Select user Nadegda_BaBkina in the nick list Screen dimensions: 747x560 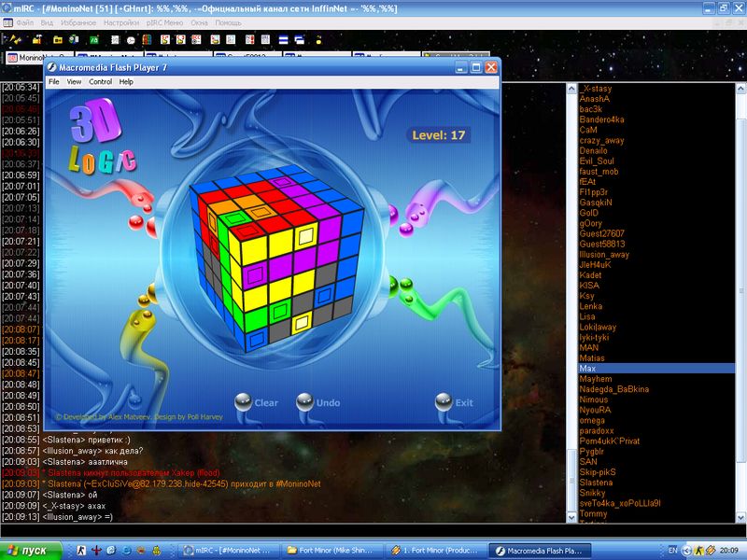614,389
